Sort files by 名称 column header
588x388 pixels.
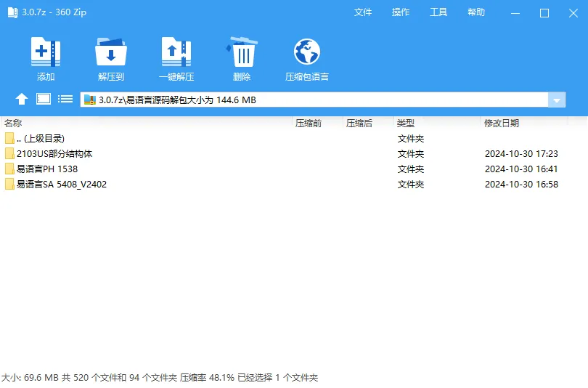coord(13,124)
